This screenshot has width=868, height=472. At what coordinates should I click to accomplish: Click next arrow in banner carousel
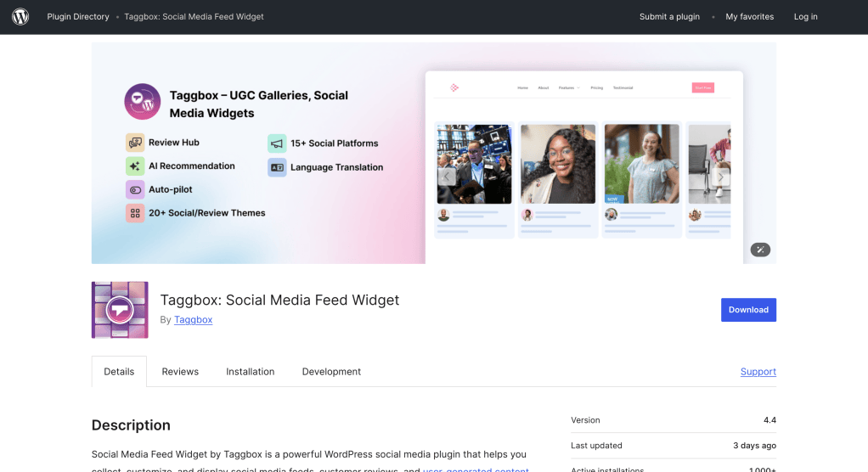tap(721, 177)
